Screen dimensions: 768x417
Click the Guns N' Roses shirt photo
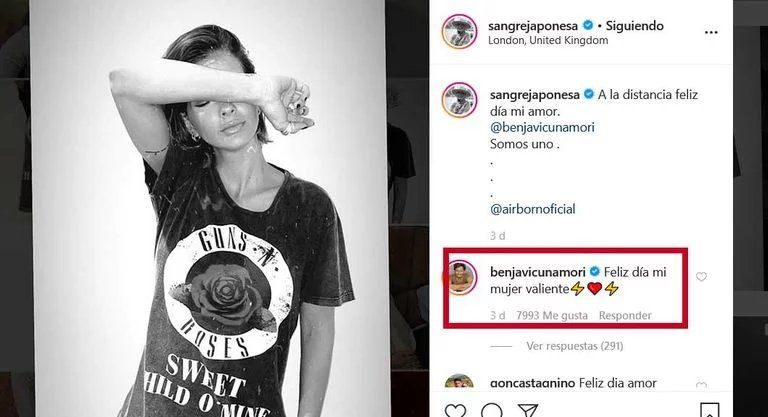[x=210, y=208]
